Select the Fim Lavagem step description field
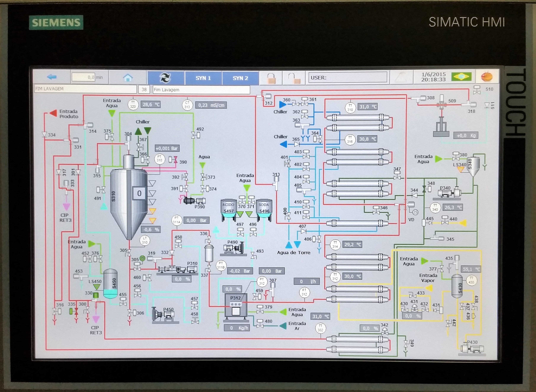The width and height of the screenshot is (536, 392). tap(201, 90)
